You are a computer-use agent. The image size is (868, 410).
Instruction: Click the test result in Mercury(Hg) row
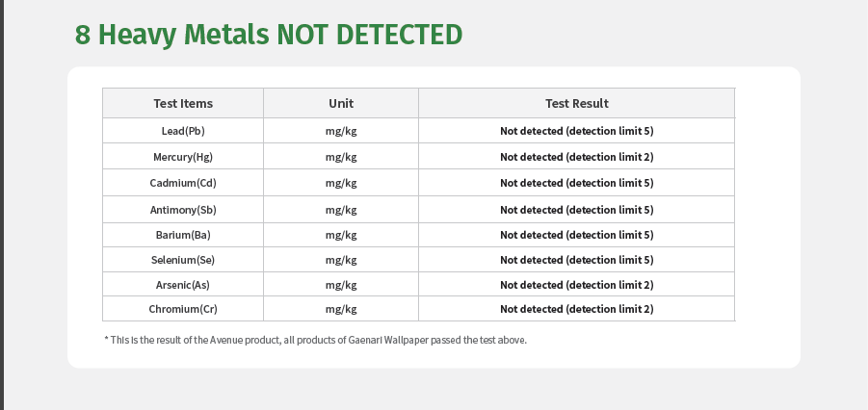click(576, 157)
